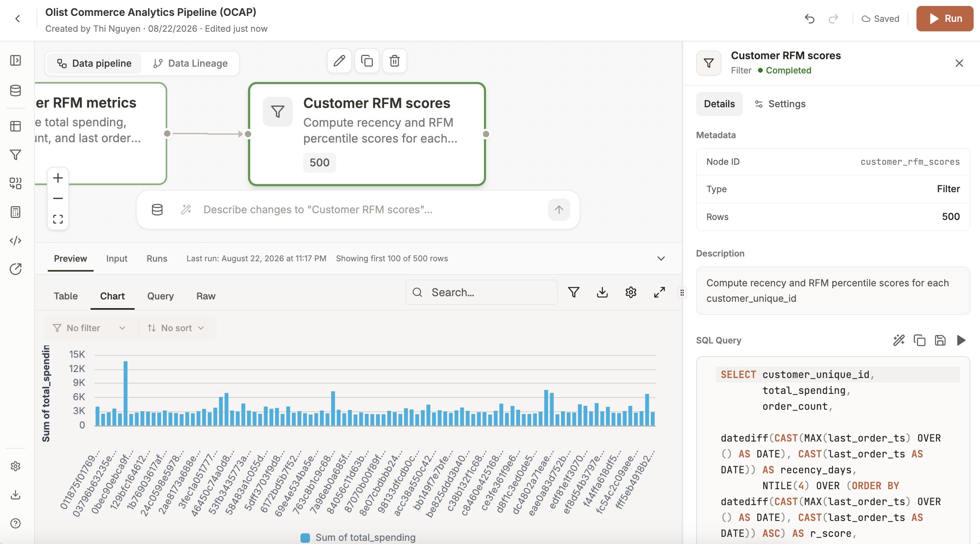Copy the SQL query
This screenshot has height=544, width=980.
click(x=920, y=340)
